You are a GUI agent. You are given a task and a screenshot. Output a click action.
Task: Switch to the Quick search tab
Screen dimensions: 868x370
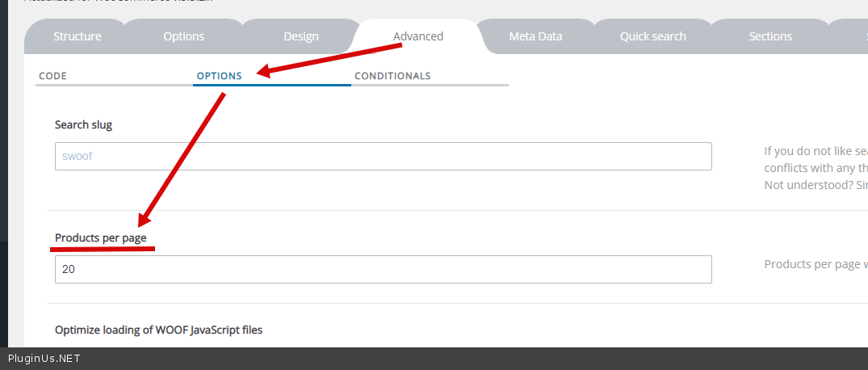click(x=653, y=36)
